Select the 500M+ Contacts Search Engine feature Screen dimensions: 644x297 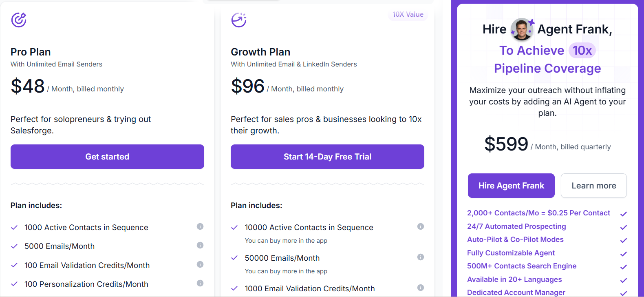pyautogui.click(x=522, y=266)
